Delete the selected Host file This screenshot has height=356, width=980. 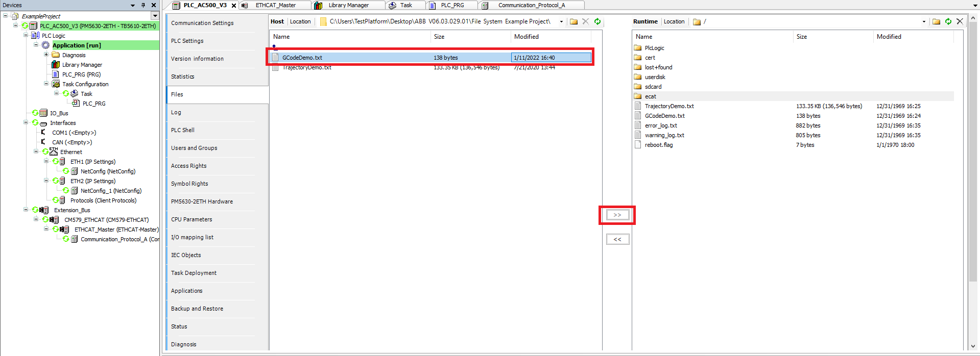[585, 21]
